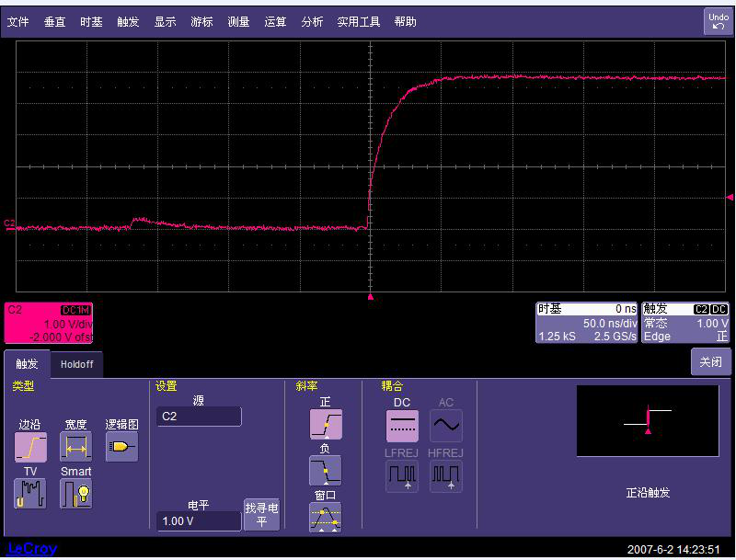This screenshot has height=560, width=736.
Task: Open the Smart trigger type
Action: point(75,494)
